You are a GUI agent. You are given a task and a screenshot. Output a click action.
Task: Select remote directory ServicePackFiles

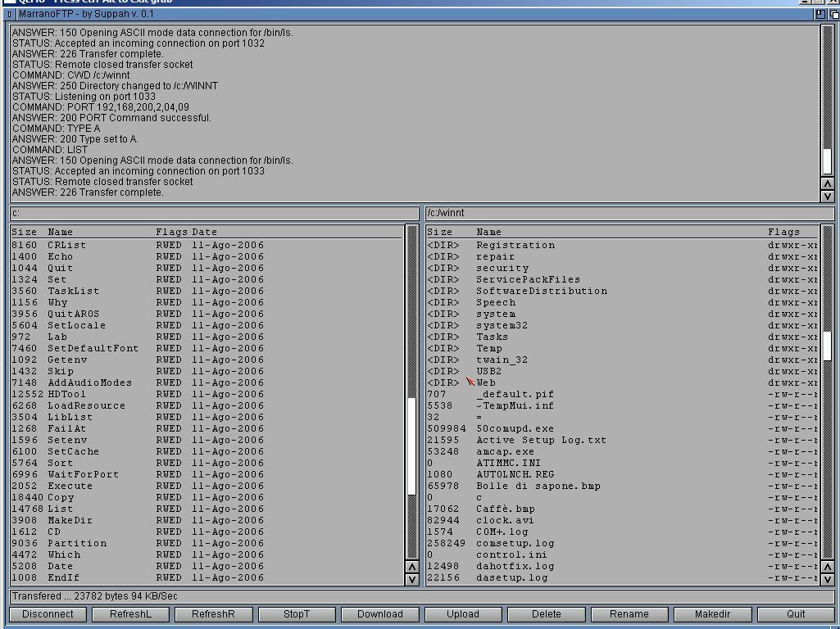pyautogui.click(x=622, y=279)
